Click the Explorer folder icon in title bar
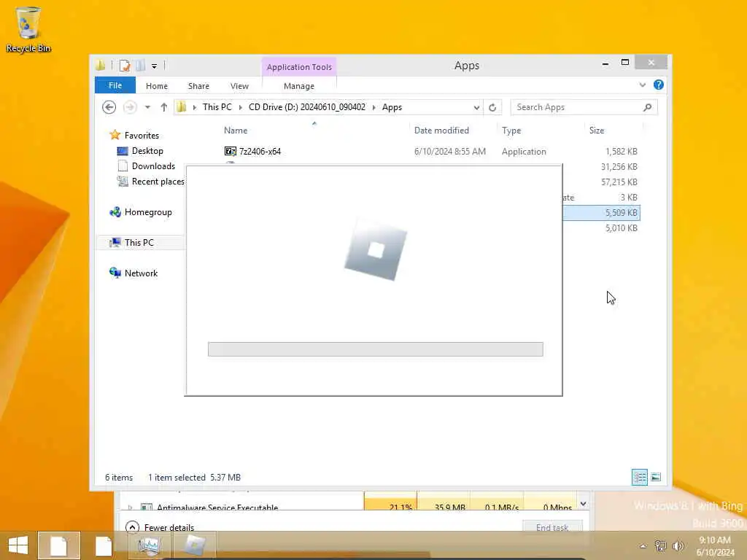Viewport: 747px width, 560px height. pos(101,66)
